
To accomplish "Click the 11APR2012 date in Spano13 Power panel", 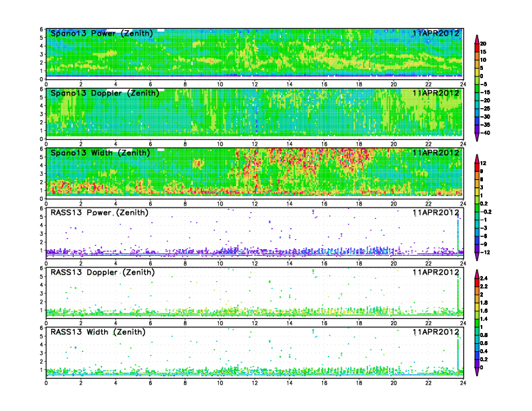I will pyautogui.click(x=436, y=33).
